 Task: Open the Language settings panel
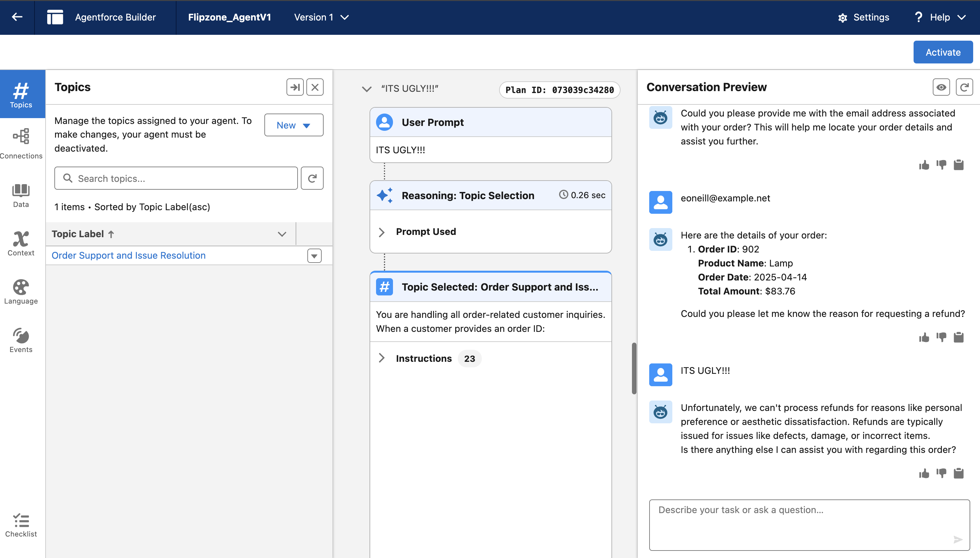tap(21, 292)
